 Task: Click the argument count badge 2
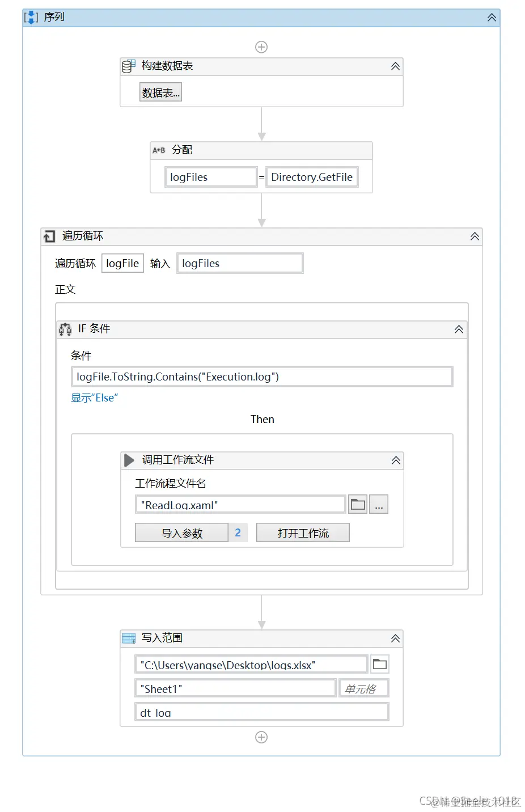pos(238,533)
